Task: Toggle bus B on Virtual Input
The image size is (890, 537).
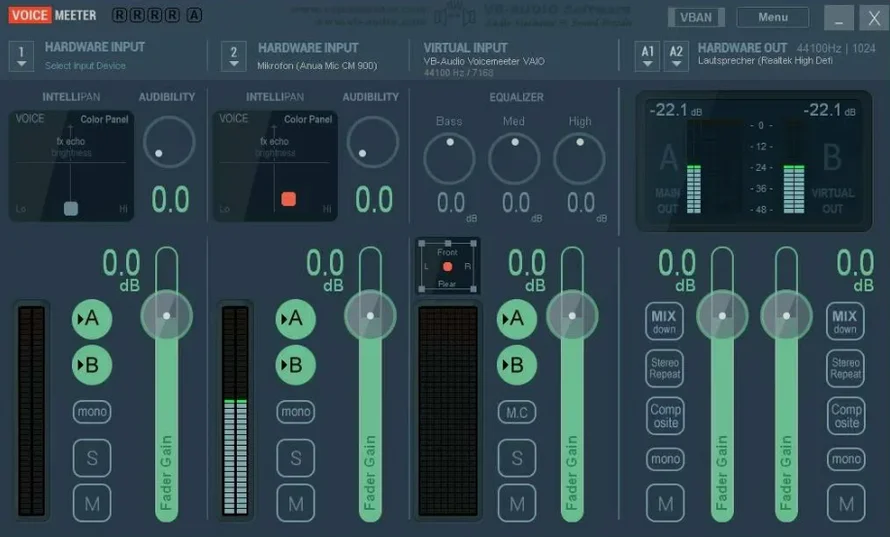Action: 517,365
